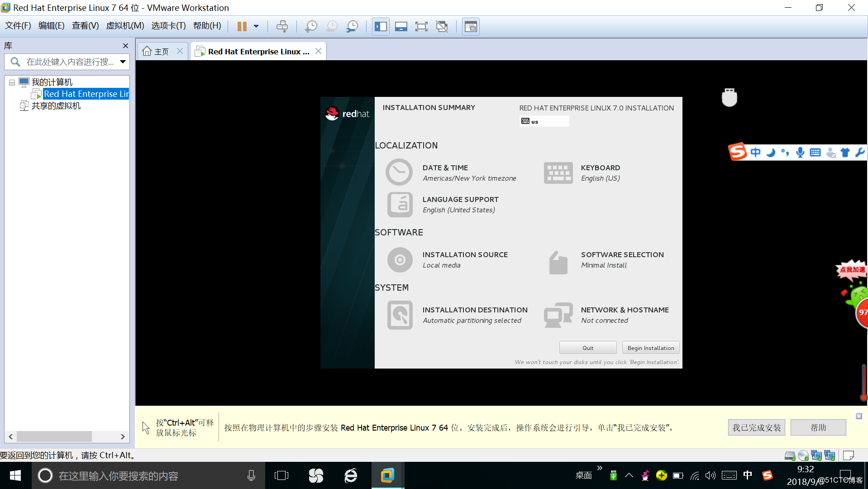Open the power options dropdown arrow

[256, 26]
